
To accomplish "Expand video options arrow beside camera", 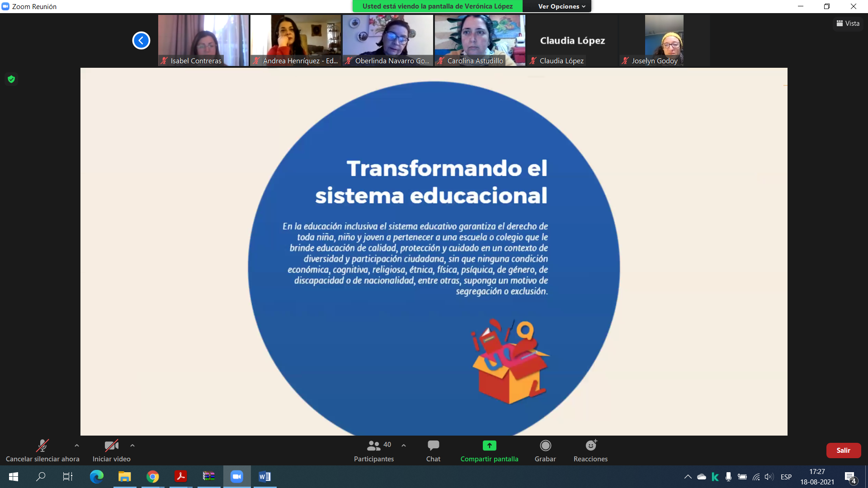I will click(132, 446).
